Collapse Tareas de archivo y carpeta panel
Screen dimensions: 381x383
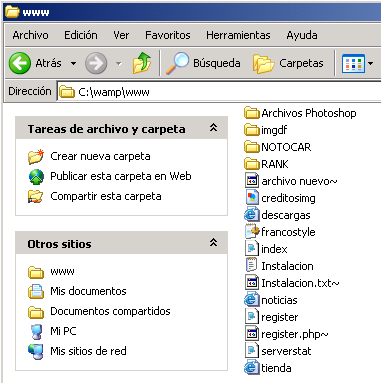[213, 128]
